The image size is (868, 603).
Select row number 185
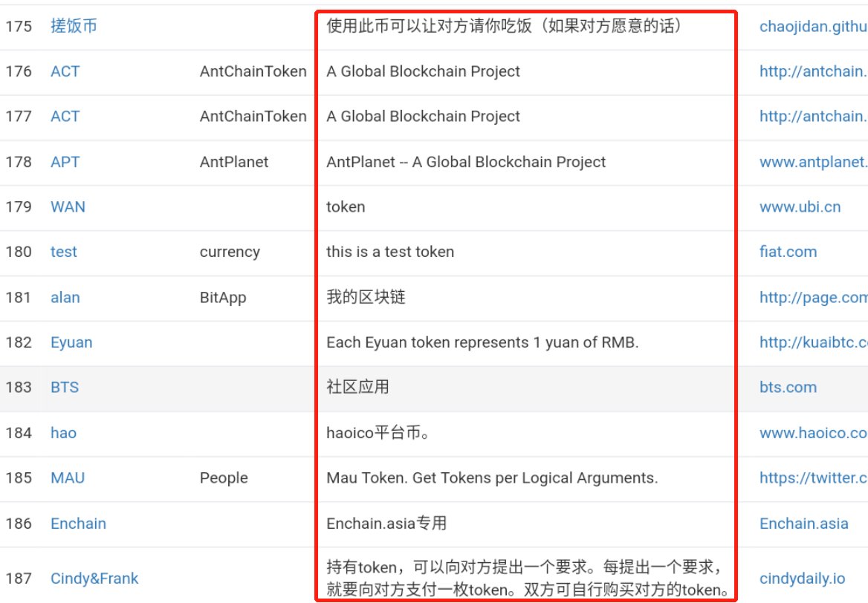(19, 478)
